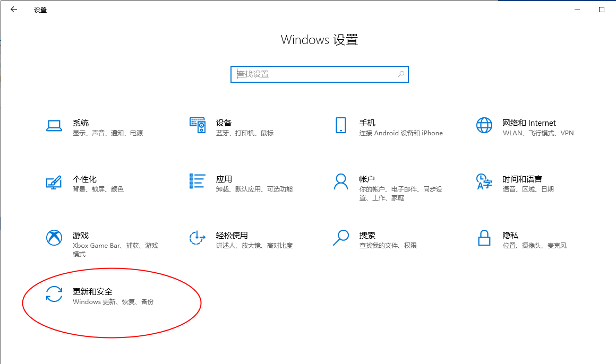Open 手机 settings title
This screenshot has height=364, width=616.
[x=367, y=123]
